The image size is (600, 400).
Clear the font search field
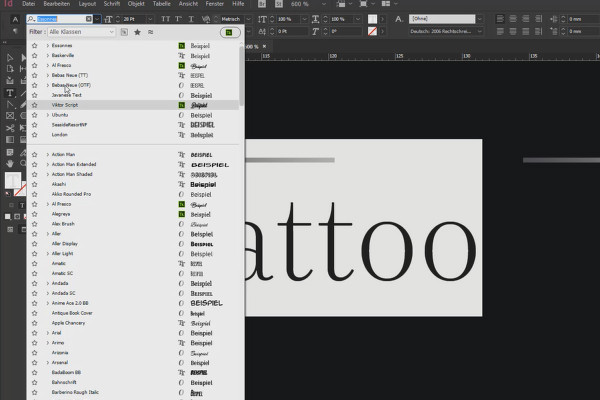point(89,19)
